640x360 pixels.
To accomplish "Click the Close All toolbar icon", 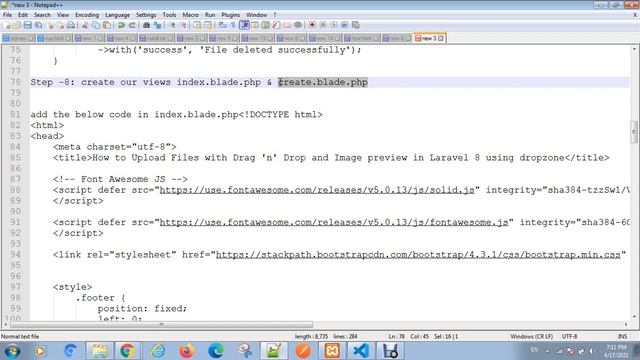I will click(x=61, y=25).
